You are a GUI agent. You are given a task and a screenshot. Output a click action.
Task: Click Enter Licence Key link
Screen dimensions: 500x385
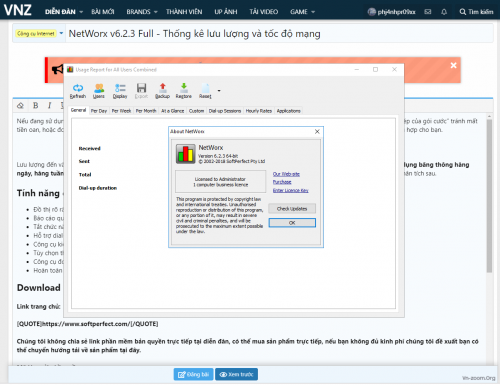click(x=290, y=190)
